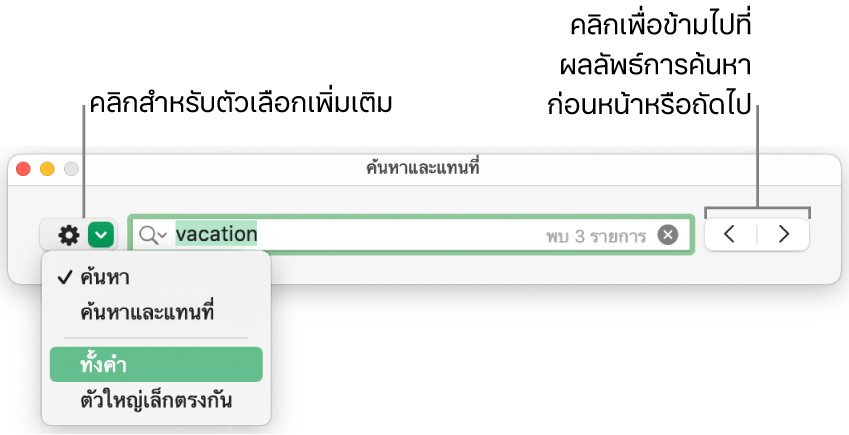849x435 pixels.
Task: Click inside the search field containing "vacation"
Action: pyautogui.click(x=400, y=235)
